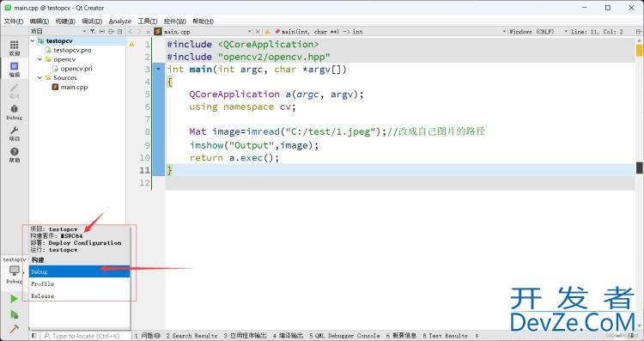The height and width of the screenshot is (341, 644).
Task: Collapse the testopcv project tree node
Action: tap(33, 40)
